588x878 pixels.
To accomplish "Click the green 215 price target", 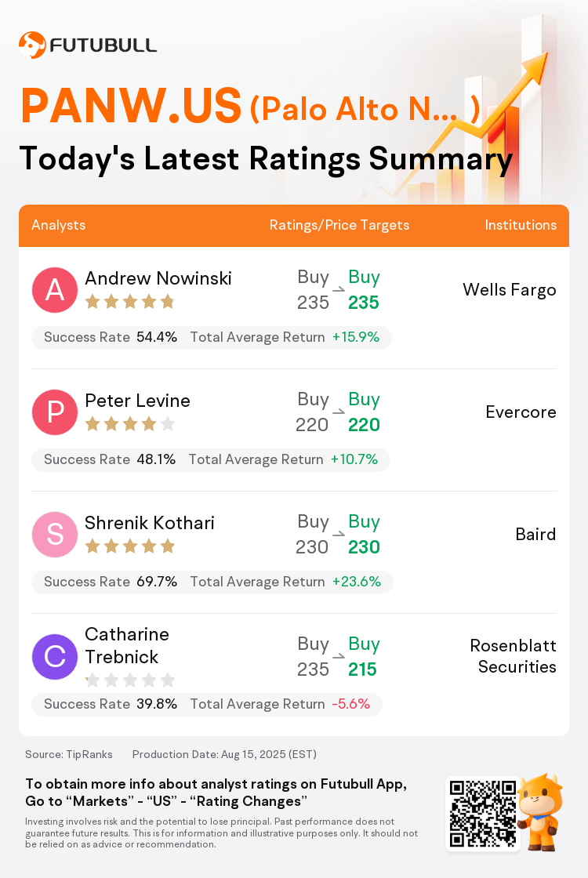I will click(x=362, y=669).
